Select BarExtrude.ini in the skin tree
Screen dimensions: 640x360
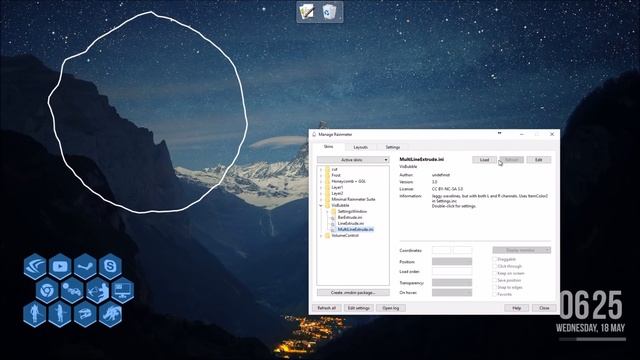pyautogui.click(x=350, y=218)
